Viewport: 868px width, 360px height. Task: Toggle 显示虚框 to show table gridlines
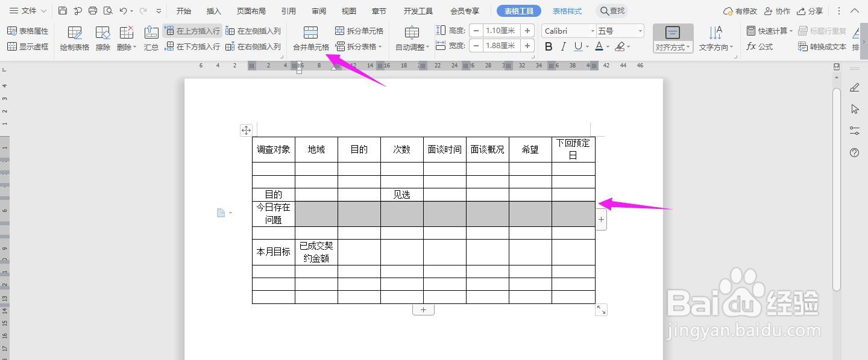pos(28,46)
